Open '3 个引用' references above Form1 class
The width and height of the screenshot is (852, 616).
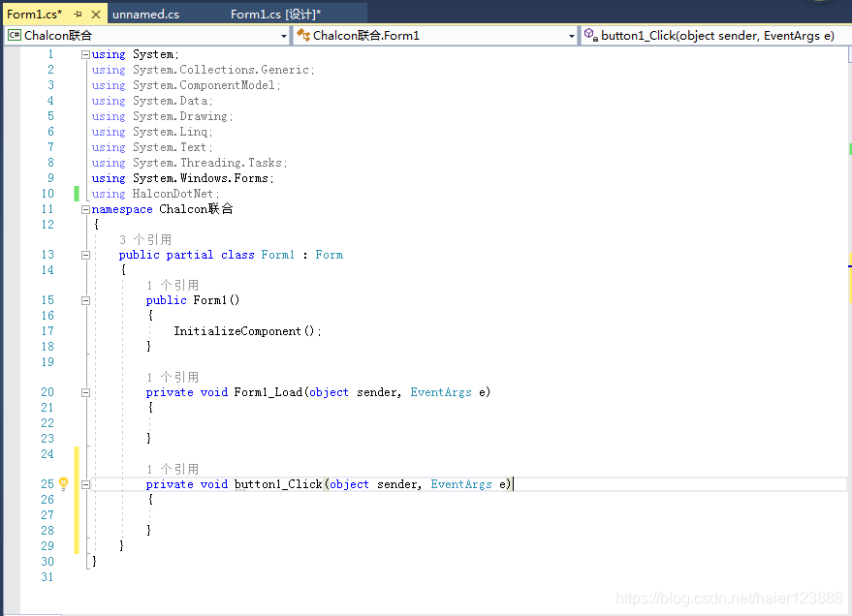coord(145,239)
